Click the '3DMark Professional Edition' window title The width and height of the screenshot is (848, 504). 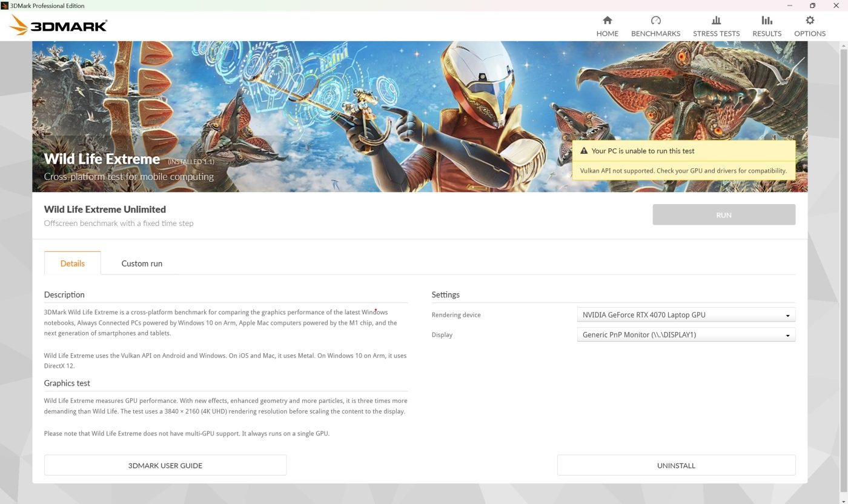(47, 5)
